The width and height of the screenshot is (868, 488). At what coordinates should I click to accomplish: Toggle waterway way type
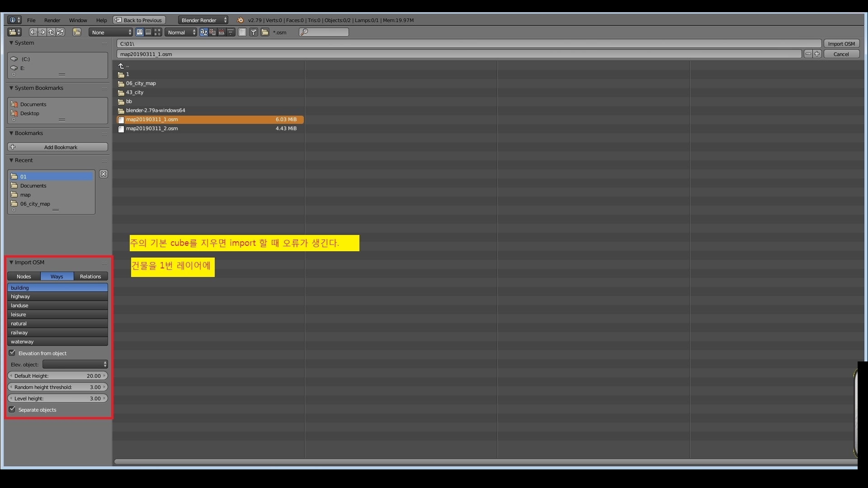click(57, 342)
